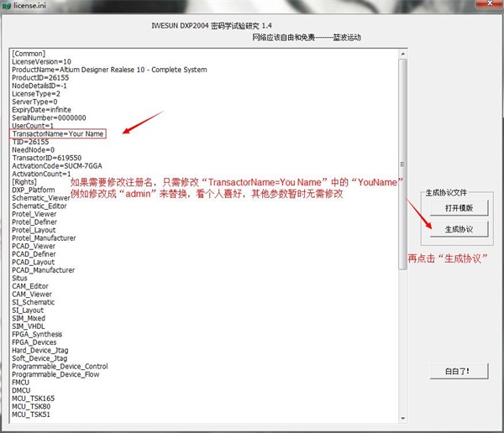Click the ProductID=26155 line
The height and width of the screenshot is (433, 504).
(40, 78)
